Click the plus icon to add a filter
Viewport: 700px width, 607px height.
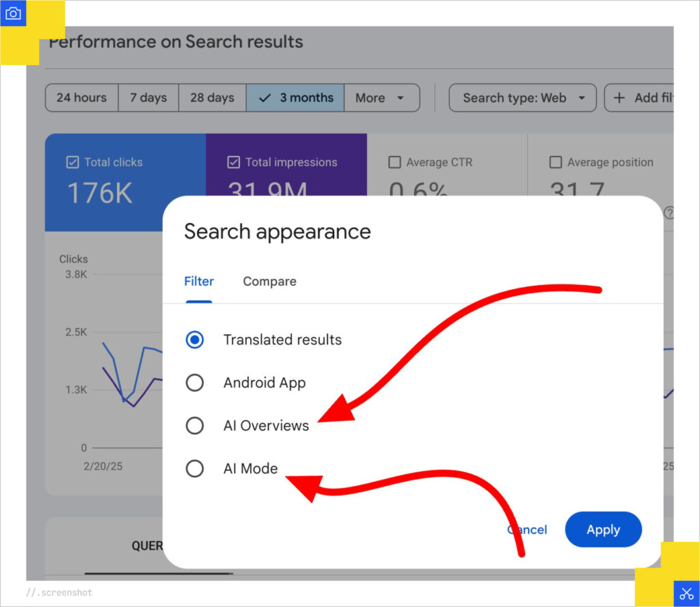point(619,98)
